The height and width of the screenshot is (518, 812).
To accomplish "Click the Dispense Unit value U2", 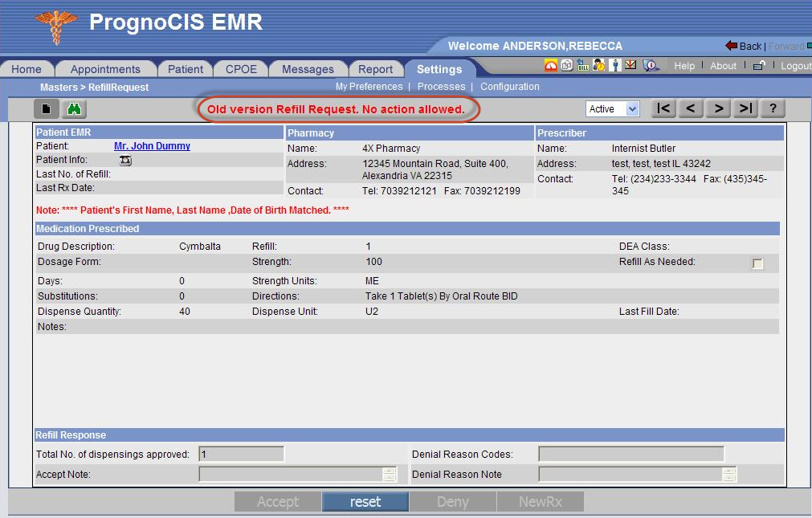I will click(372, 312).
